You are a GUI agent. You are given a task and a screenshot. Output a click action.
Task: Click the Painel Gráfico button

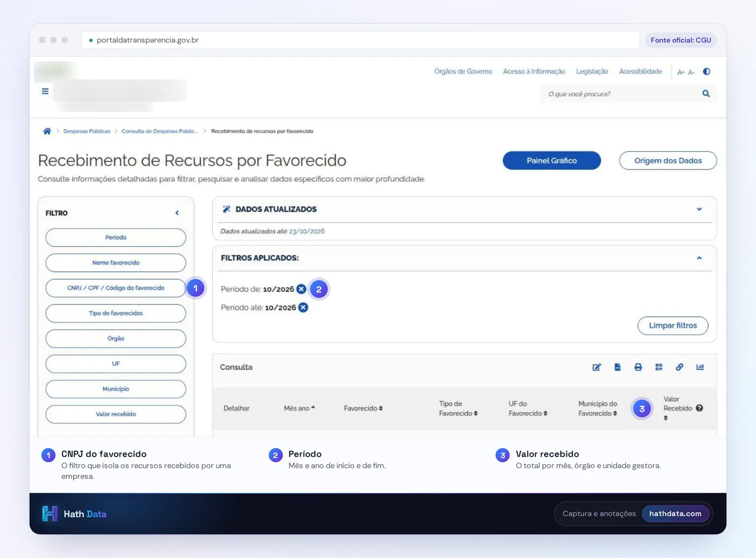pos(552,160)
